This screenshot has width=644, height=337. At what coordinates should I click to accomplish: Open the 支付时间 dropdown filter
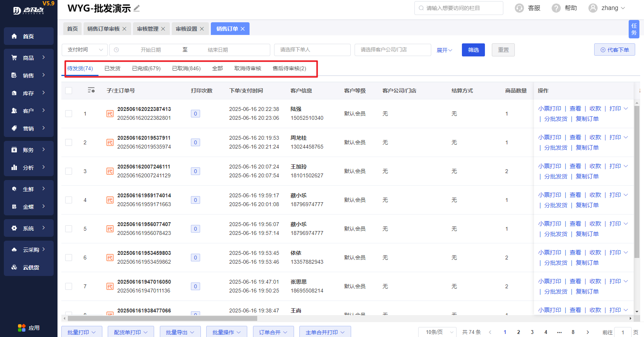(x=85, y=50)
